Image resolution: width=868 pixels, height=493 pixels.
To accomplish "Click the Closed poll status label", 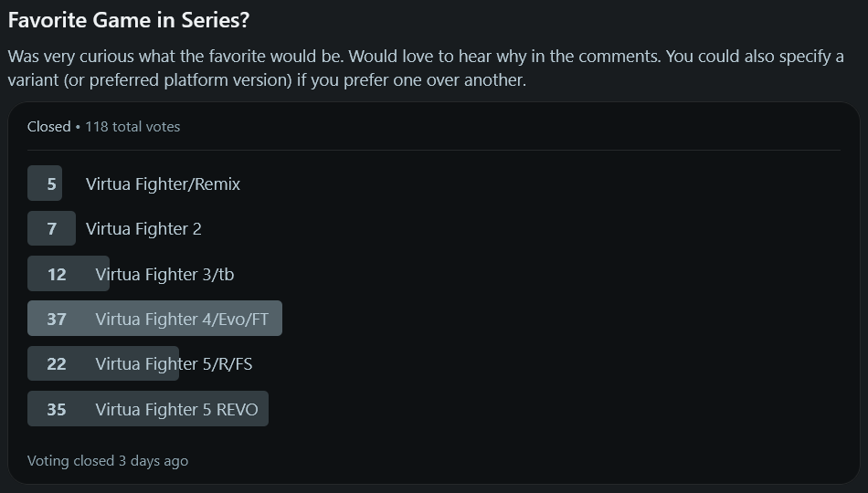I will click(48, 127).
